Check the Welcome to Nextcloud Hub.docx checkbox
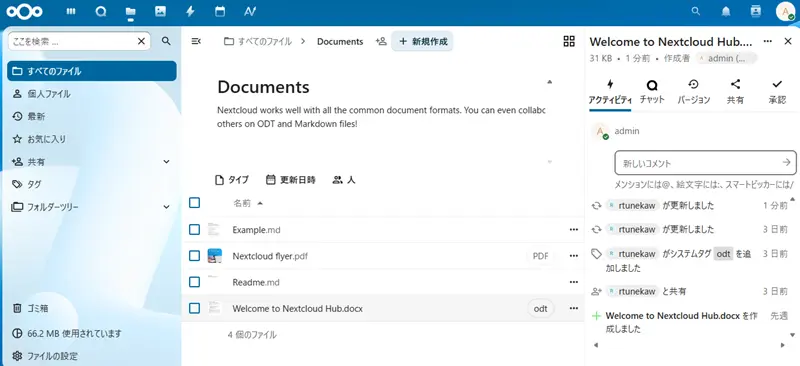800x366 pixels. pos(194,308)
